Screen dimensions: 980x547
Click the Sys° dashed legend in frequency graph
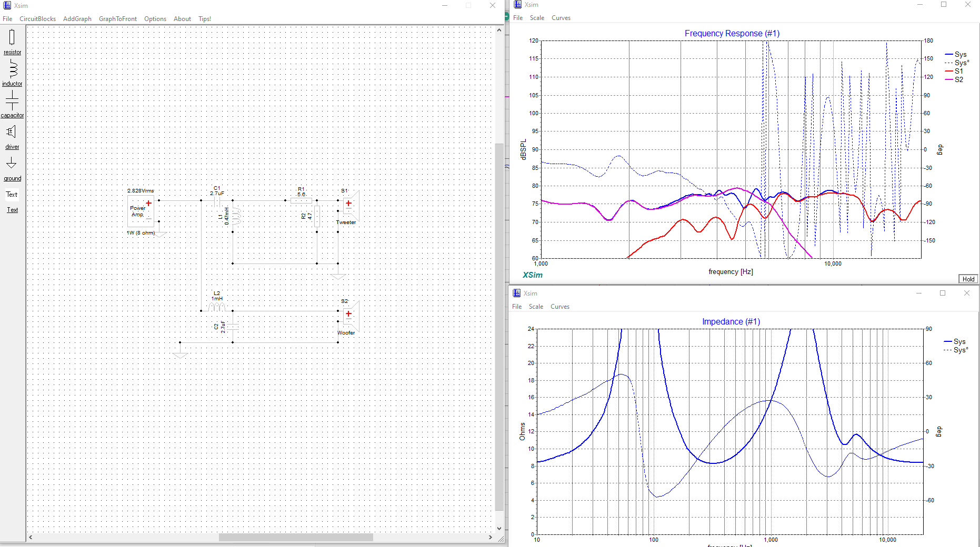[x=957, y=63]
